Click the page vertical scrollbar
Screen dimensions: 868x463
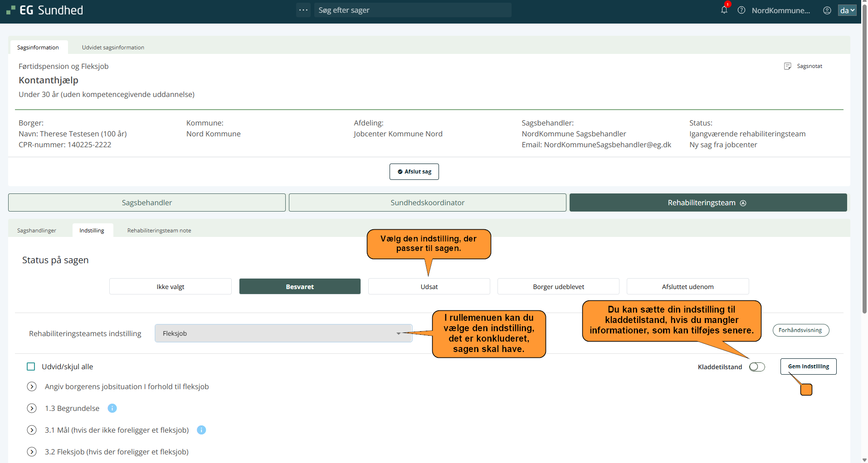[x=864, y=181]
